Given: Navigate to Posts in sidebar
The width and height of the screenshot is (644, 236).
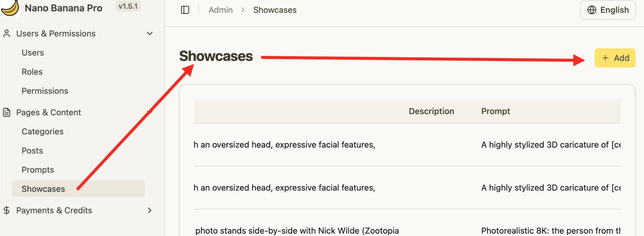Looking at the screenshot, I should [32, 151].
